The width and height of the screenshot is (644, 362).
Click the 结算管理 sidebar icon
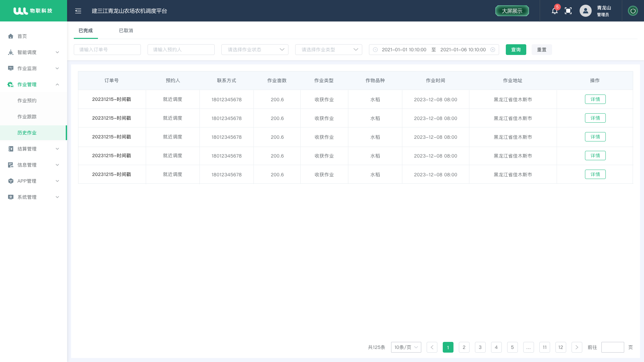click(11, 149)
